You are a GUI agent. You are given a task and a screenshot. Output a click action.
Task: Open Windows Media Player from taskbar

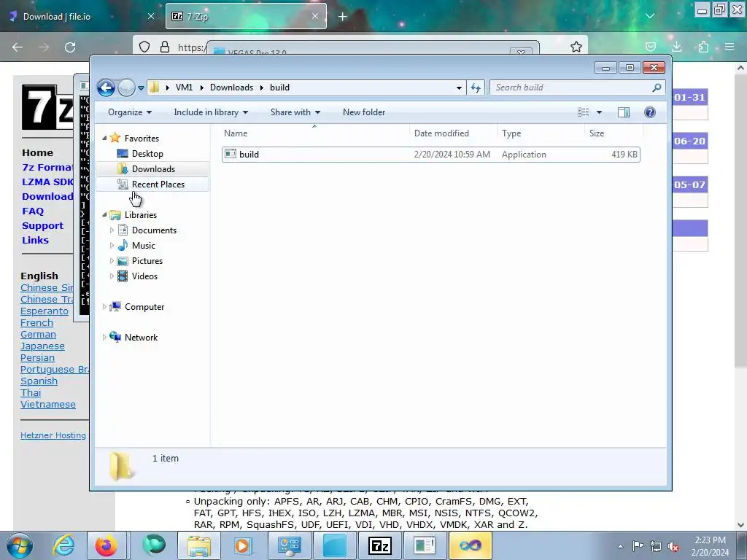(242, 545)
